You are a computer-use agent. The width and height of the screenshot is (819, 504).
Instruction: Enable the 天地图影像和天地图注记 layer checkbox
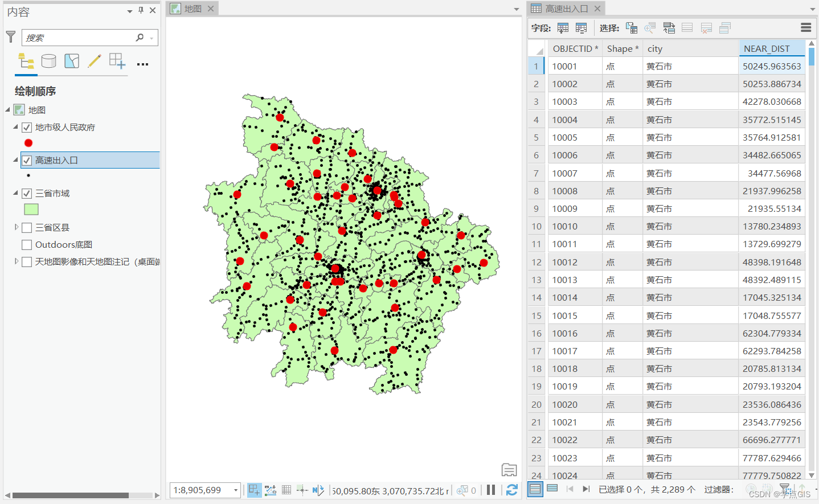click(27, 262)
